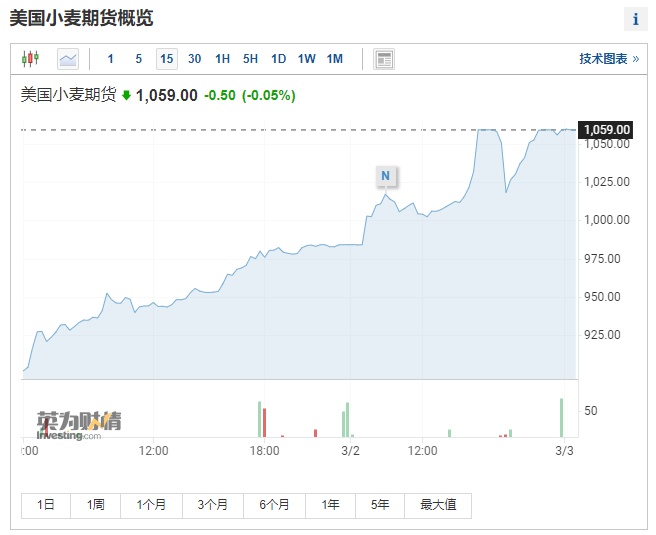This screenshot has width=656, height=535.
Task: Switch to area chart type
Action: click(x=68, y=59)
